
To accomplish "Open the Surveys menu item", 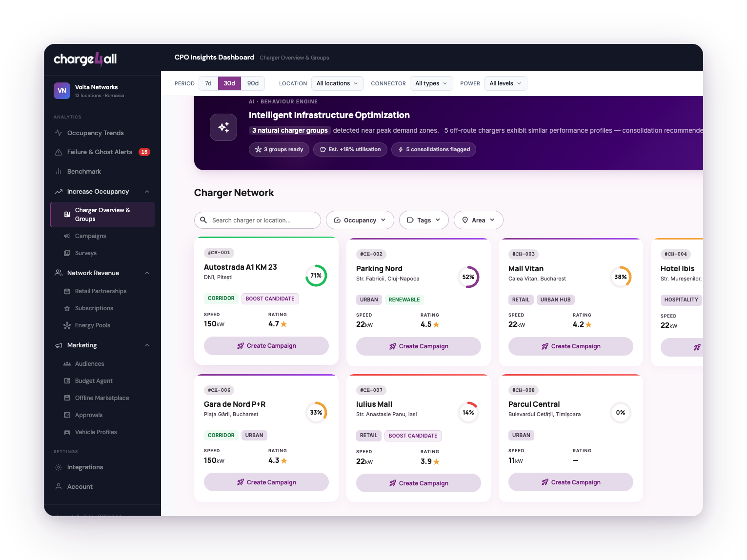I will 102,253.
